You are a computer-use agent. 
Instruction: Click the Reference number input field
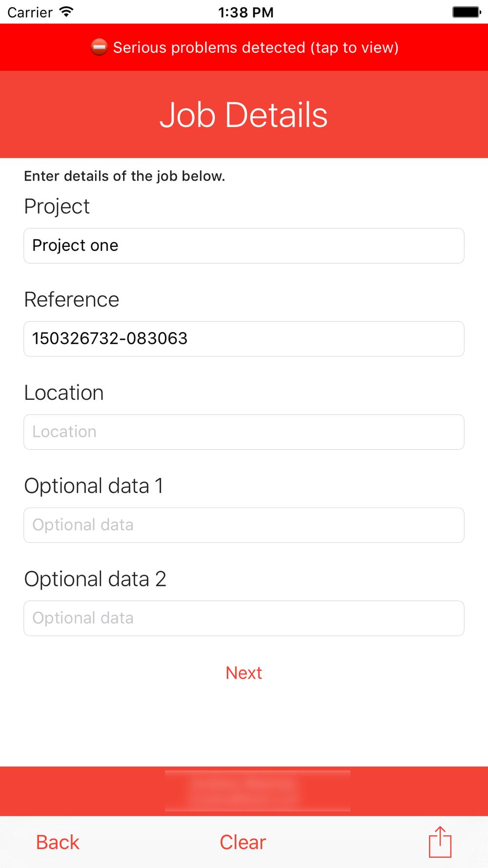click(244, 339)
